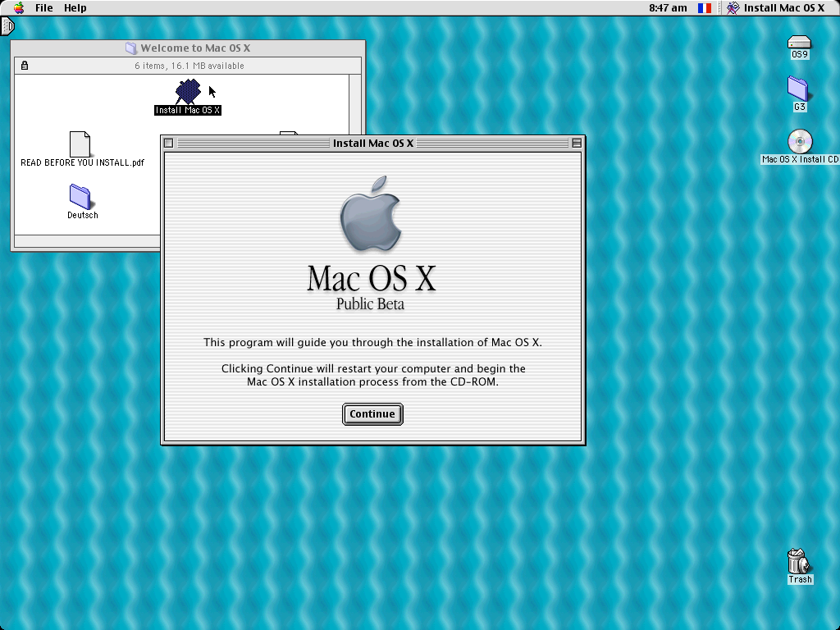Select the Deutsch folder icon
Image resolution: width=840 pixels, height=630 pixels.
click(x=81, y=197)
